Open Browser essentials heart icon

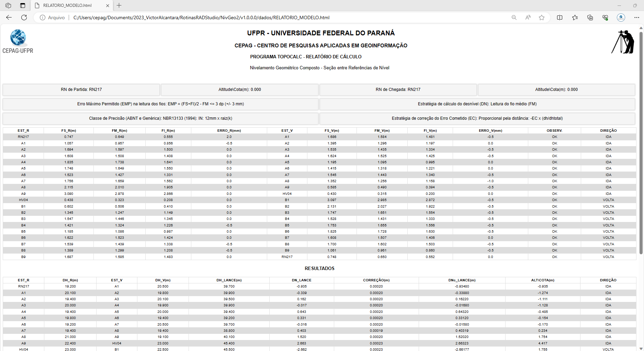[605, 17]
